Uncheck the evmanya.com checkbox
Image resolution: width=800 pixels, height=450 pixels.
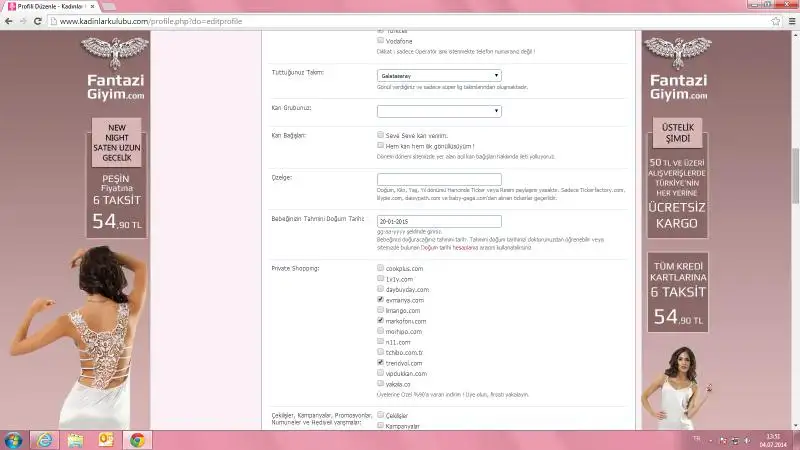click(380, 299)
